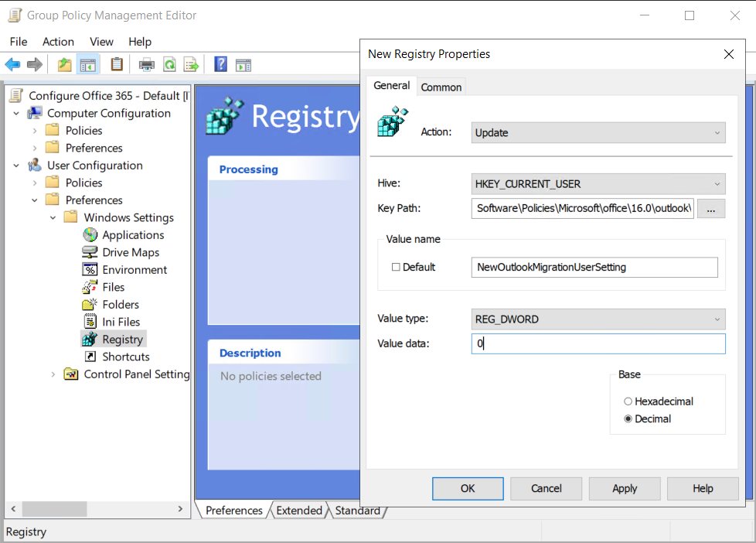Expand Policies under Computer Configuration
This screenshot has height=543, width=756.
coord(35,131)
